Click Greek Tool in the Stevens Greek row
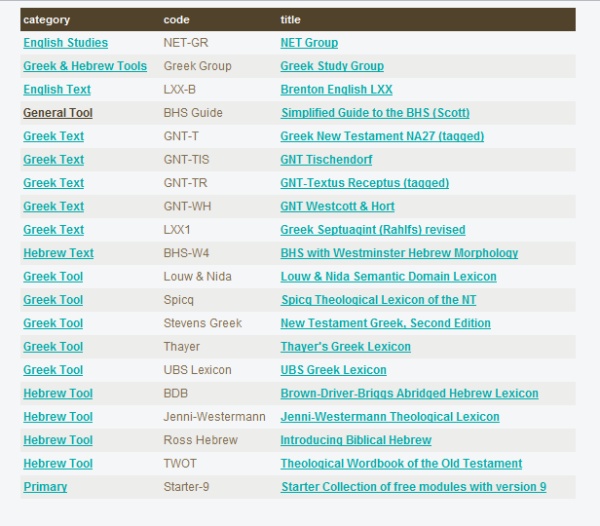 click(53, 323)
